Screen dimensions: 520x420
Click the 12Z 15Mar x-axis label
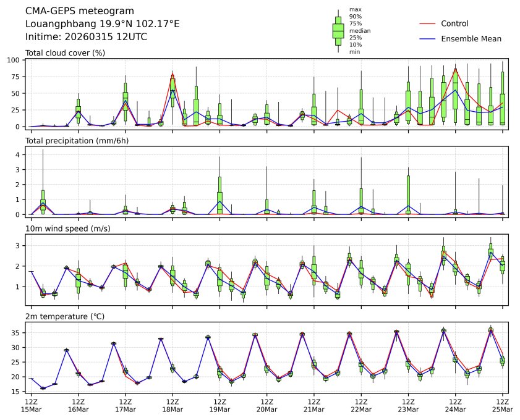coord(31,405)
